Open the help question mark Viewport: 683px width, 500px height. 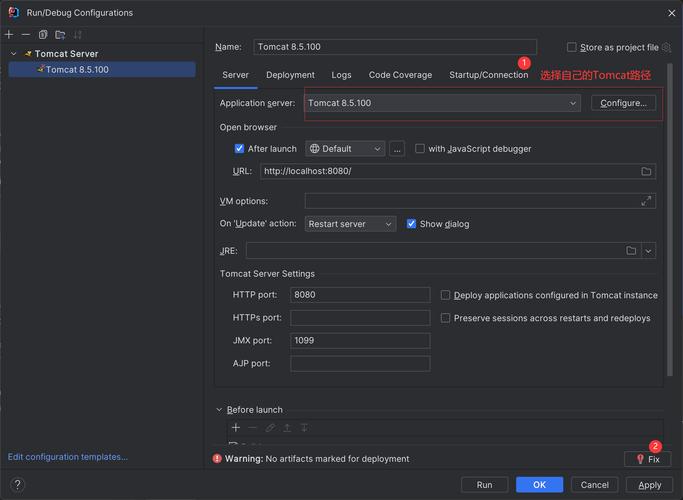(x=17, y=484)
